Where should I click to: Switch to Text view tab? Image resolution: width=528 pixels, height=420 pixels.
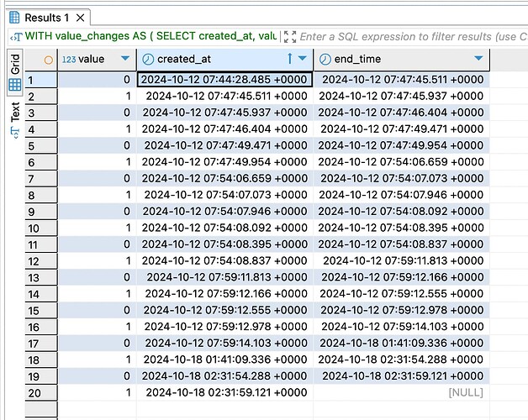[x=15, y=120]
